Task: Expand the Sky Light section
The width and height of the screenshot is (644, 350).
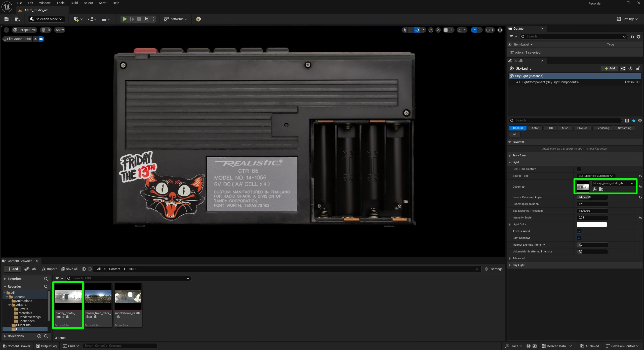Action: point(510,265)
